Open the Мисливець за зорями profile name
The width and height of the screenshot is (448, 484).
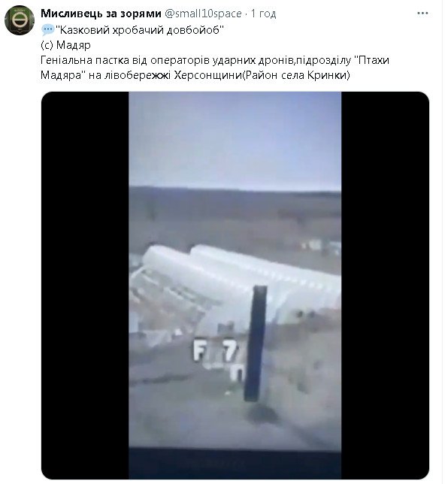pos(102,14)
